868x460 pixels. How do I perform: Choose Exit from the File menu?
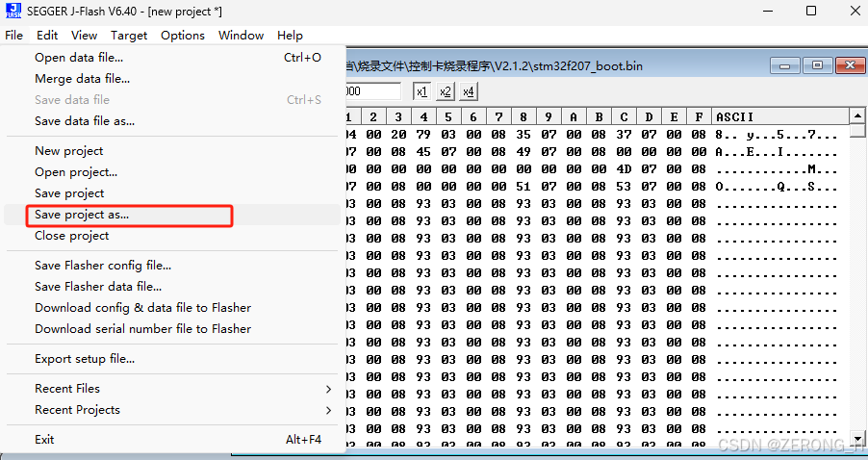(x=172, y=440)
